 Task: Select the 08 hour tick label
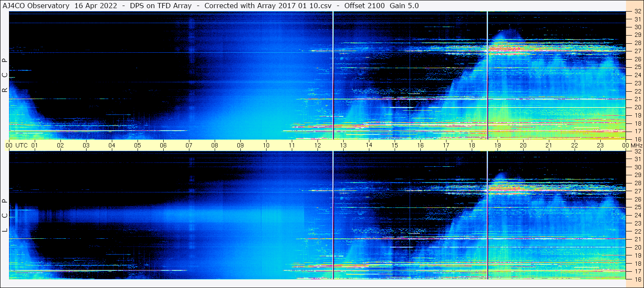coord(215,145)
